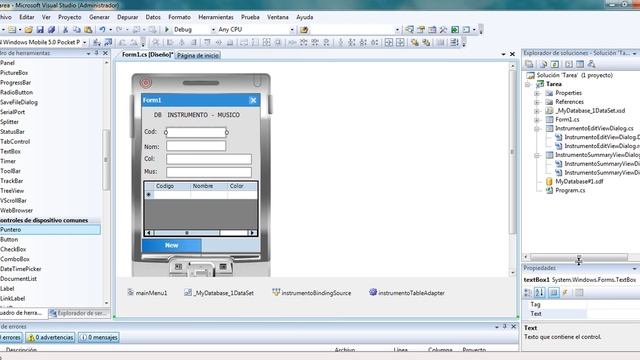Show events with the lightning bolt icon

tap(565, 292)
